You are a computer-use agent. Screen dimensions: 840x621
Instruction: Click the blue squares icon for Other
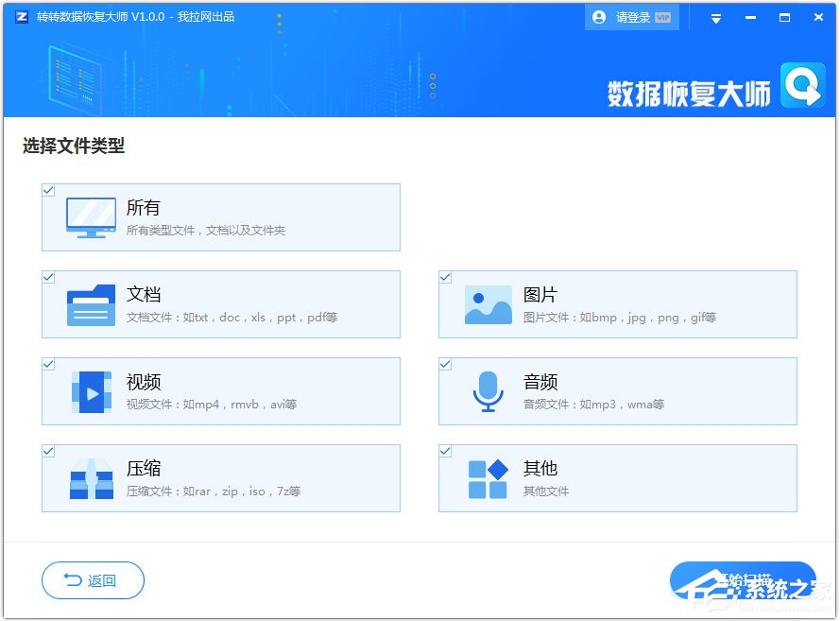click(x=488, y=478)
